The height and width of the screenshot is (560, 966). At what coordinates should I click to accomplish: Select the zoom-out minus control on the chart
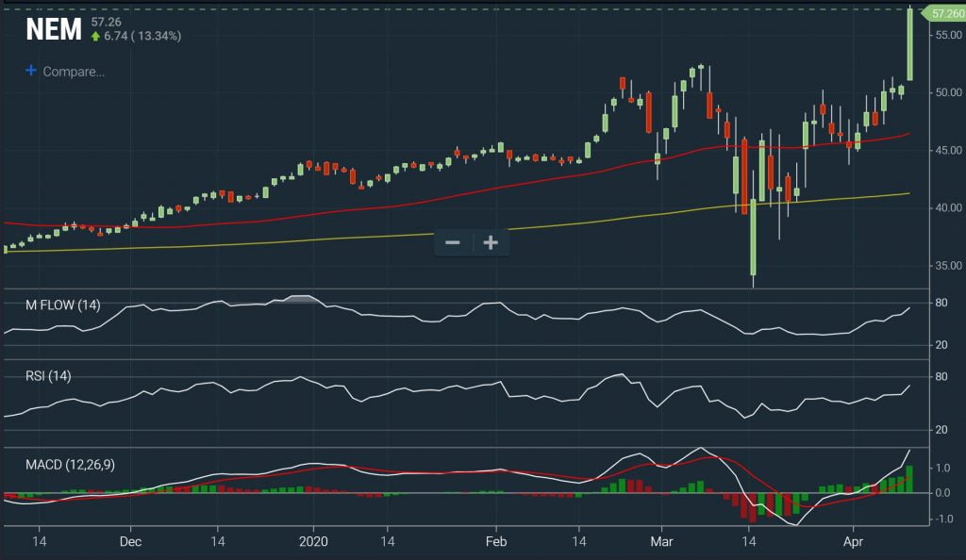pos(452,242)
